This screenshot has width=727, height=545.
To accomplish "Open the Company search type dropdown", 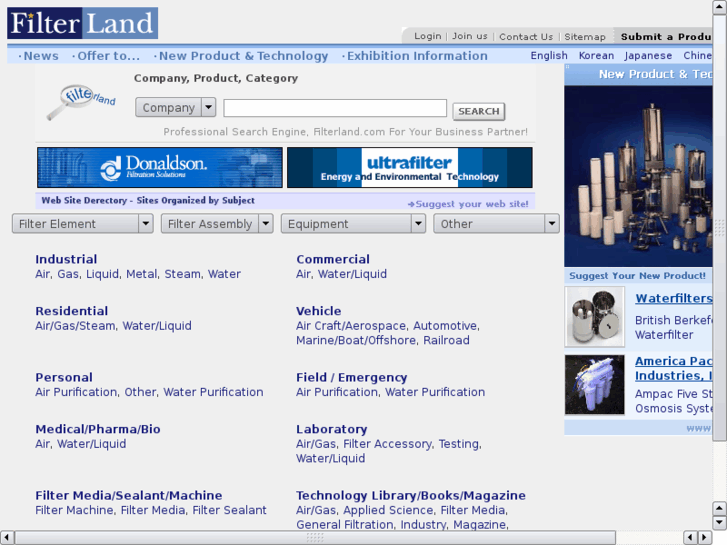I will point(175,107).
